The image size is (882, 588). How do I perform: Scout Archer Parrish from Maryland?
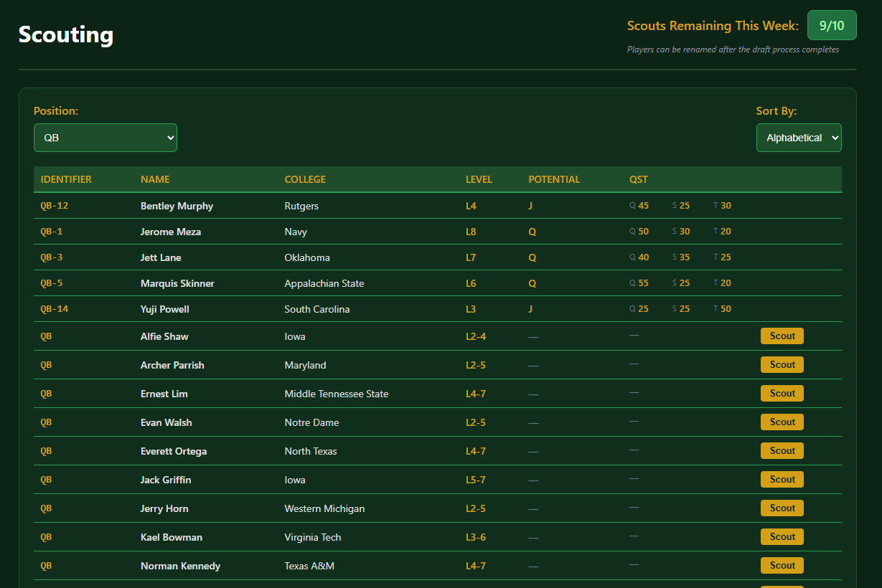(x=782, y=365)
